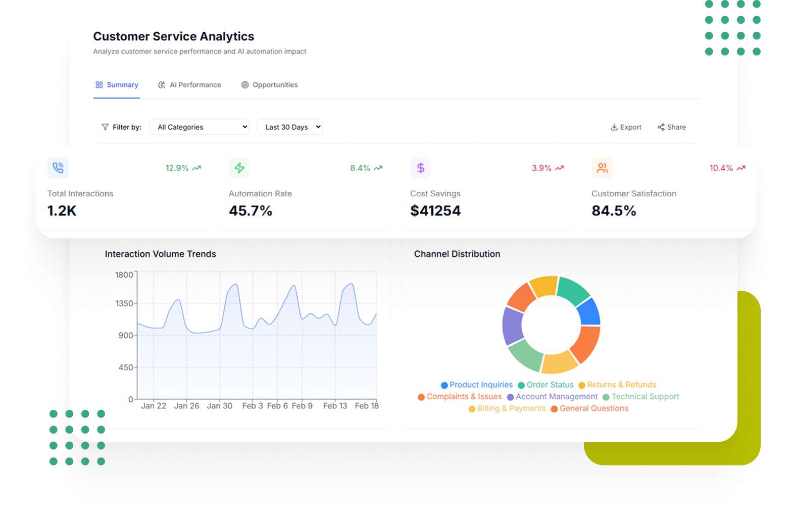
Task: Export the analytics report
Action: [626, 127]
